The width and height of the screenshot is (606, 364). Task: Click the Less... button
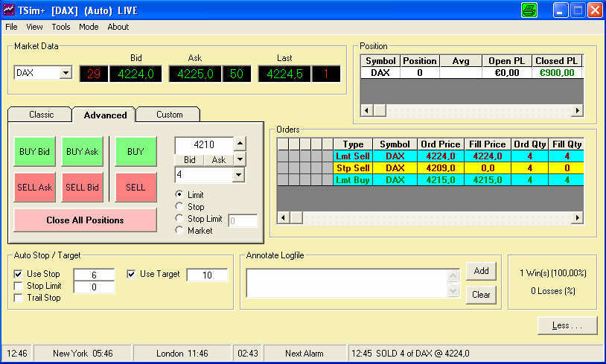click(x=567, y=326)
